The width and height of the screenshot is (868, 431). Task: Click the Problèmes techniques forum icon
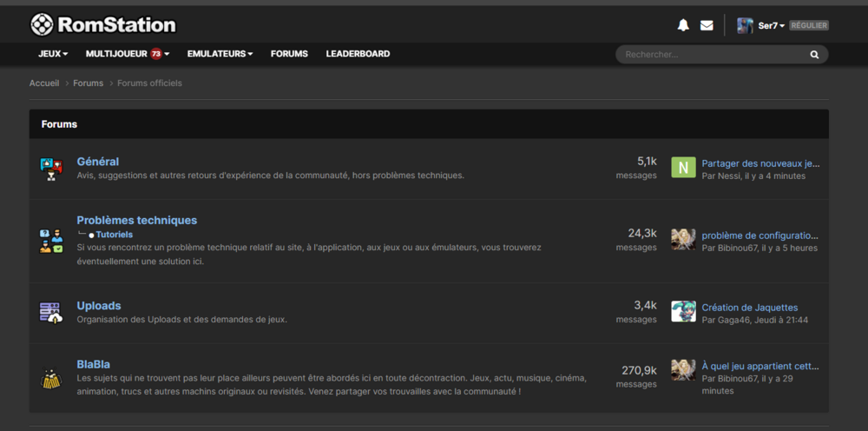[51, 241]
